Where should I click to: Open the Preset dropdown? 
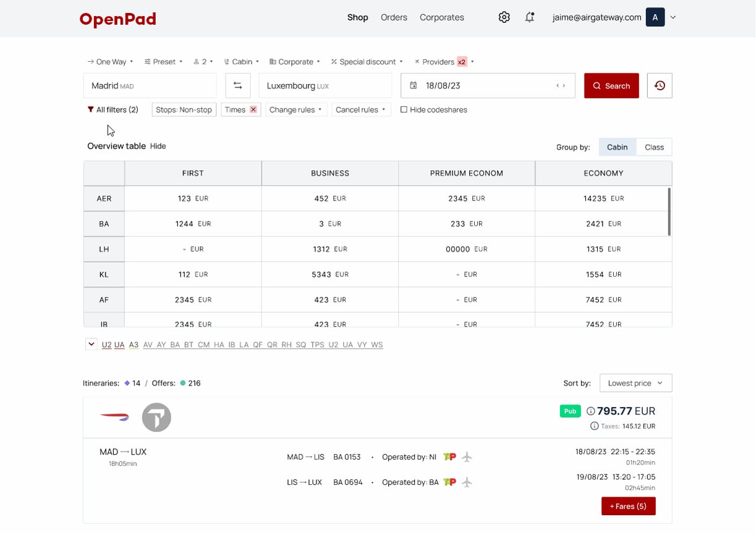click(x=164, y=62)
